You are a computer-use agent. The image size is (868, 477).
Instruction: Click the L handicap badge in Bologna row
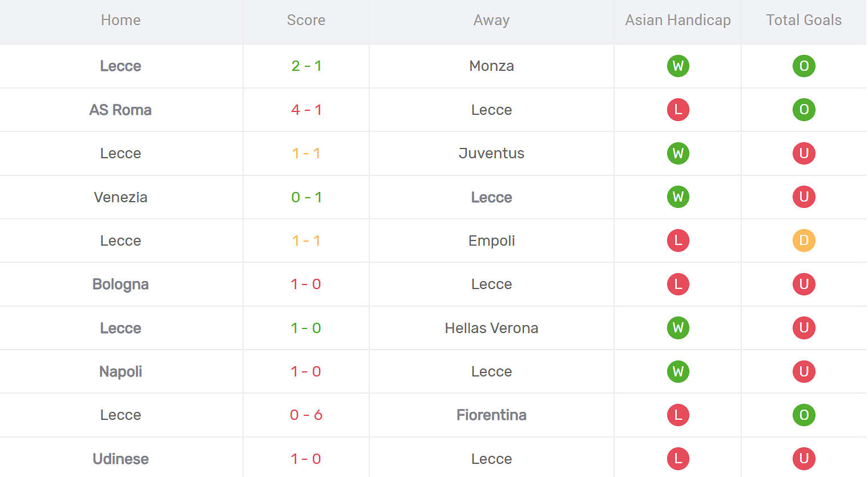pyautogui.click(x=678, y=284)
